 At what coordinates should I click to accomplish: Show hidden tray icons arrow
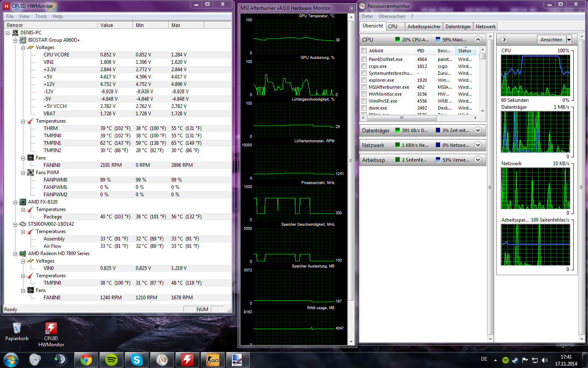[495, 360]
